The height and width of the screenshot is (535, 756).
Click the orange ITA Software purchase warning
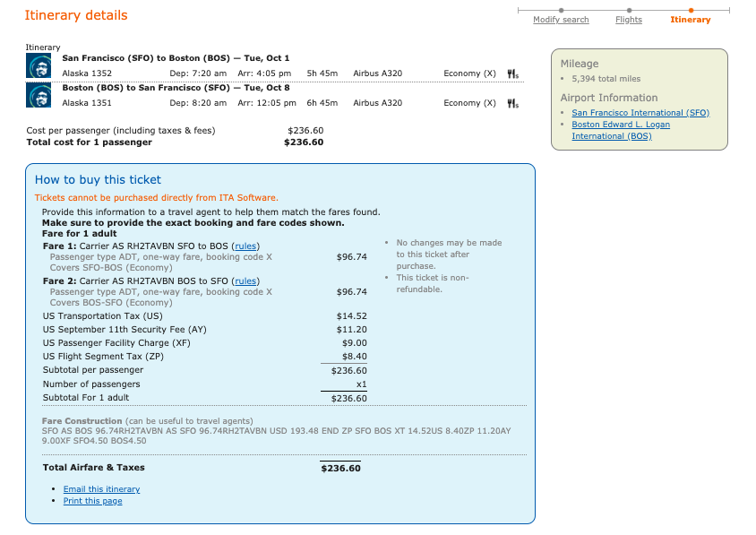(156, 198)
